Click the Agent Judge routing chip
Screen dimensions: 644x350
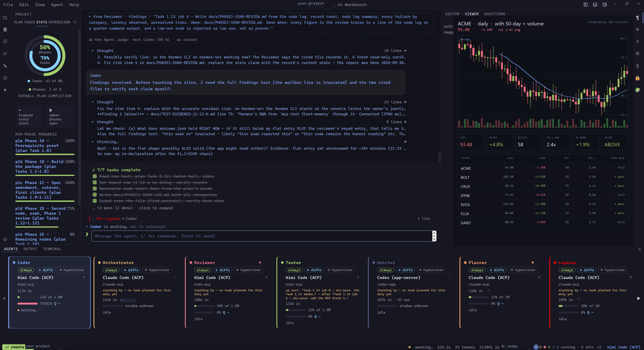[143, 40]
